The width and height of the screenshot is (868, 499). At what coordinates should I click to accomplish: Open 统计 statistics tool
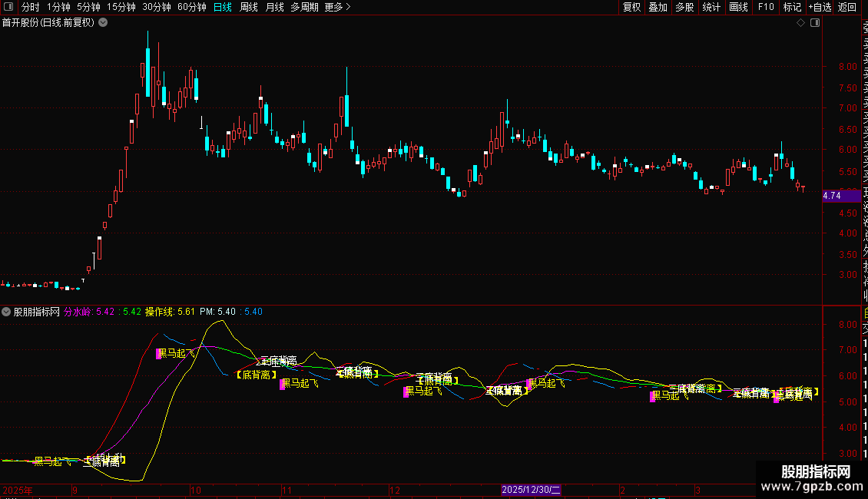tap(711, 7)
